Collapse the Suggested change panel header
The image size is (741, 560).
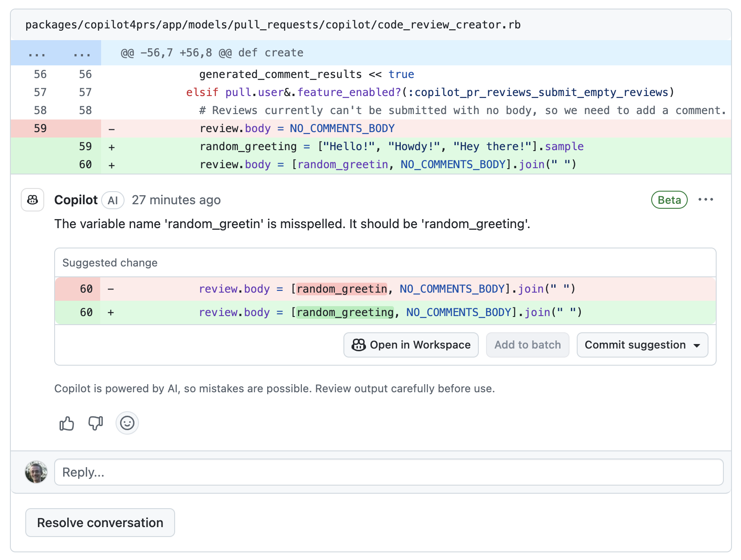pyautogui.click(x=110, y=262)
